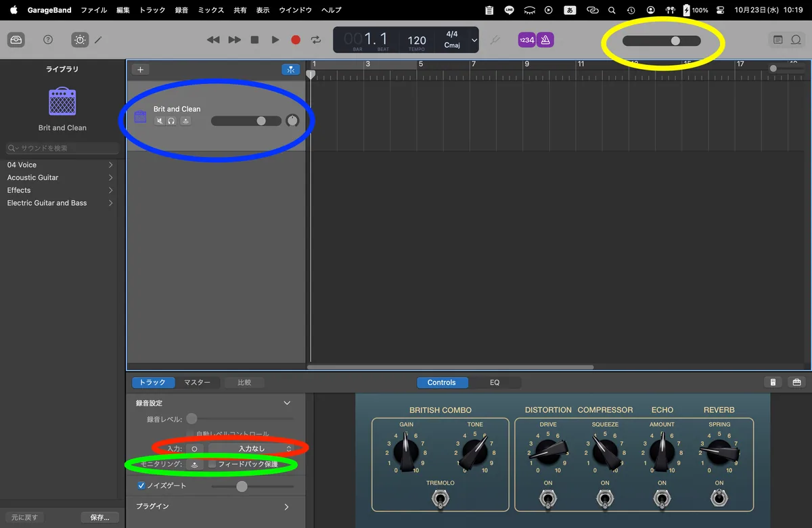Flip the REVERB ON switch
The width and height of the screenshot is (812, 528).
coord(719,500)
